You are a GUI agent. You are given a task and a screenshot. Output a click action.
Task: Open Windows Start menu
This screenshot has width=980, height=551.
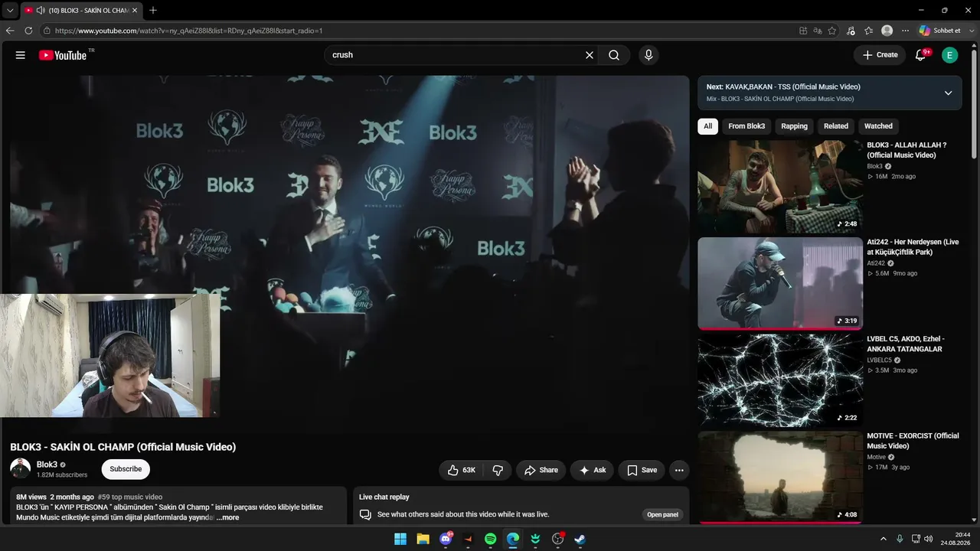400,539
